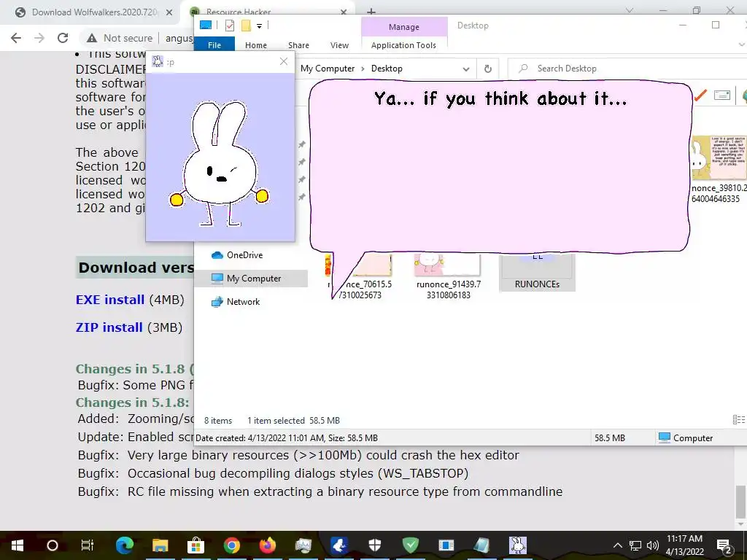Click Desktop in the address breadcrumb
Viewport: 747px width, 560px height.
(387, 69)
